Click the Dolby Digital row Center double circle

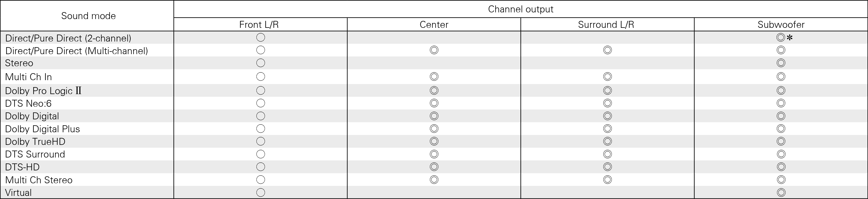coord(434,116)
